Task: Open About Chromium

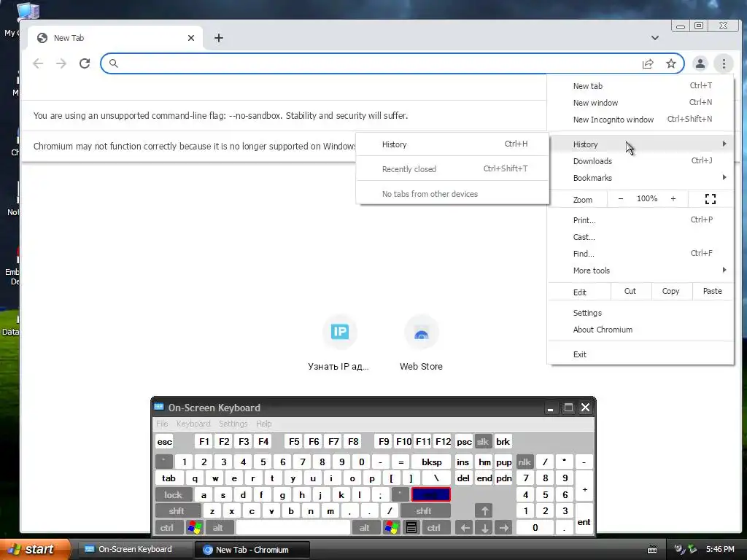Action: pyautogui.click(x=640, y=330)
